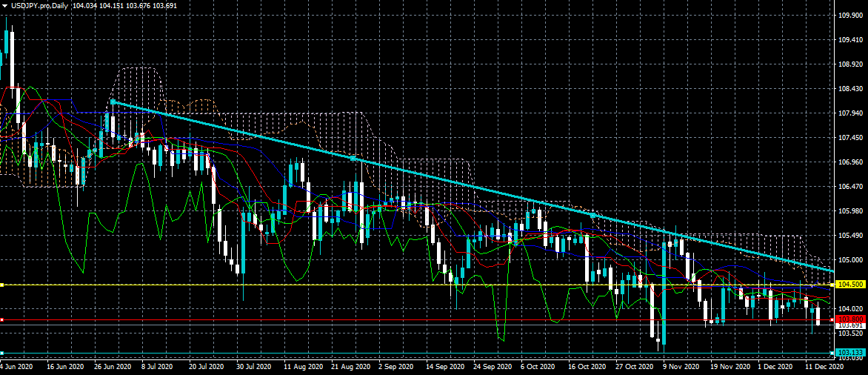Click the 105.980 price axis label

849,211
